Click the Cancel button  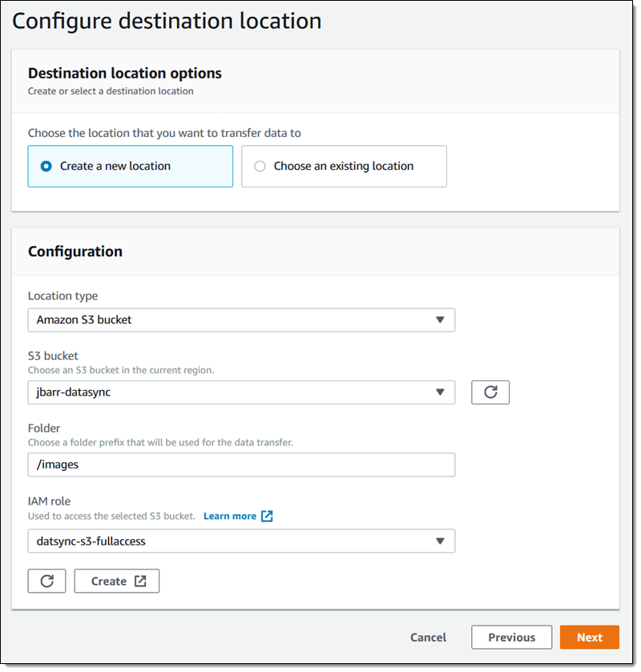pyautogui.click(x=428, y=638)
